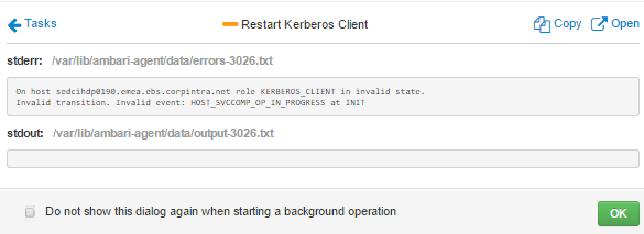Click the Copy text link
This screenshot has width=644, height=234.
pyautogui.click(x=567, y=24)
